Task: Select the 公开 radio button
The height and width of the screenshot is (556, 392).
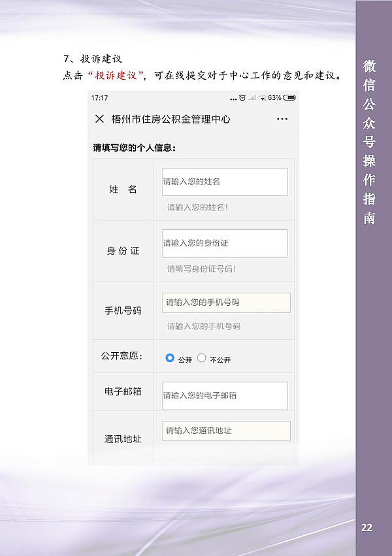Action: coord(170,358)
